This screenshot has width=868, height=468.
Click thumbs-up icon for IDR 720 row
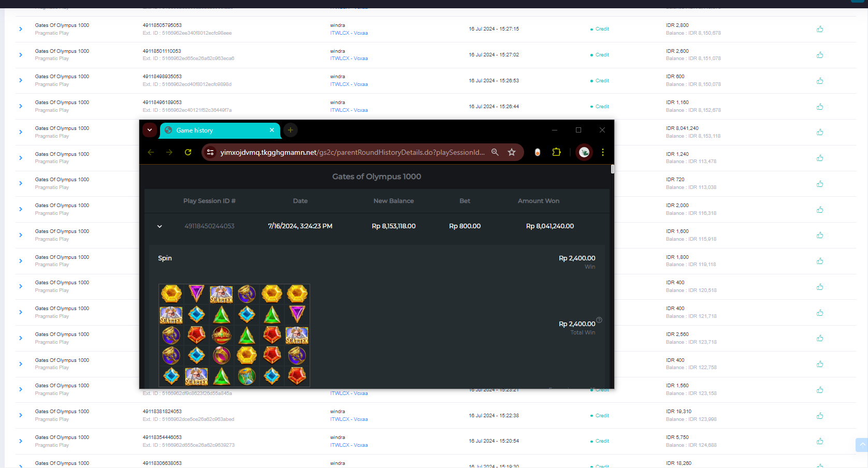820,184
